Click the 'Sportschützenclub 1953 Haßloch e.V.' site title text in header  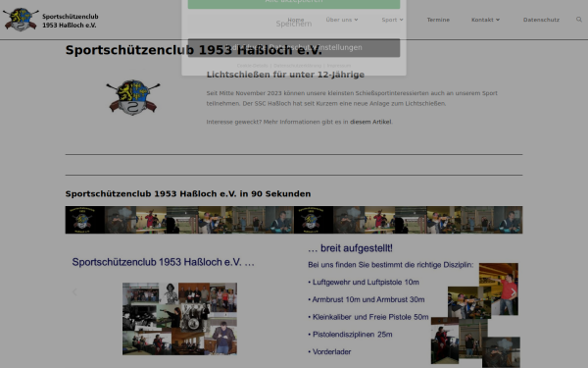click(x=71, y=21)
